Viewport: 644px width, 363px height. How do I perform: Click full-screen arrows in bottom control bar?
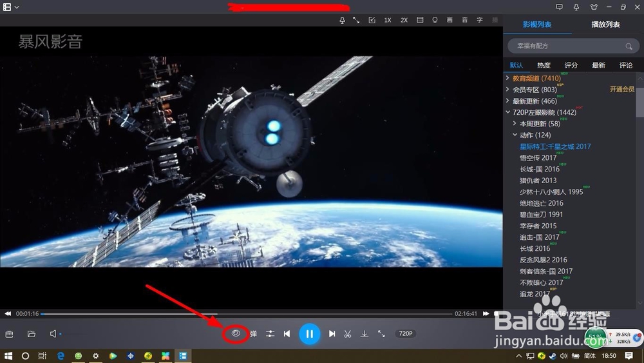(x=381, y=334)
